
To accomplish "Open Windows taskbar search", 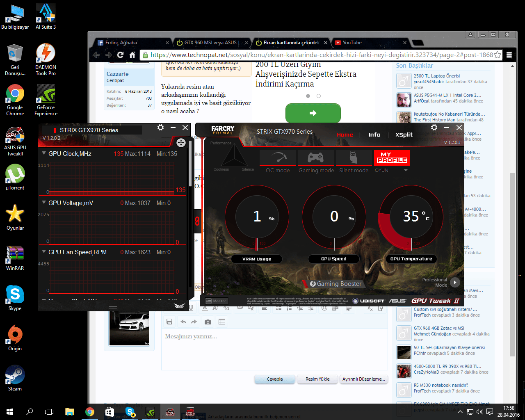I will click(30, 411).
